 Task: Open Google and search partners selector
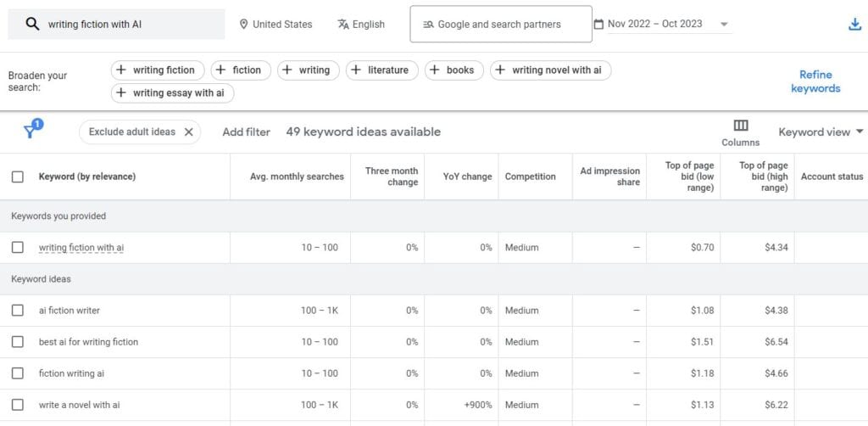click(x=501, y=24)
